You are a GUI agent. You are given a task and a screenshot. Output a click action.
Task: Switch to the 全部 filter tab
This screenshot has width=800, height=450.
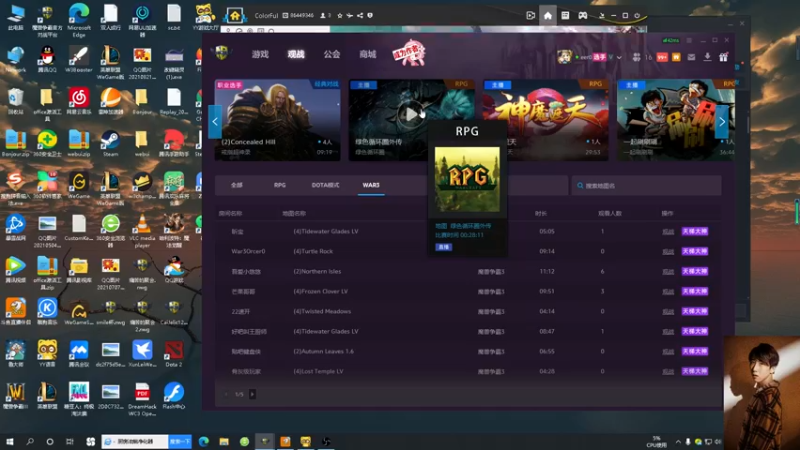tap(237, 185)
